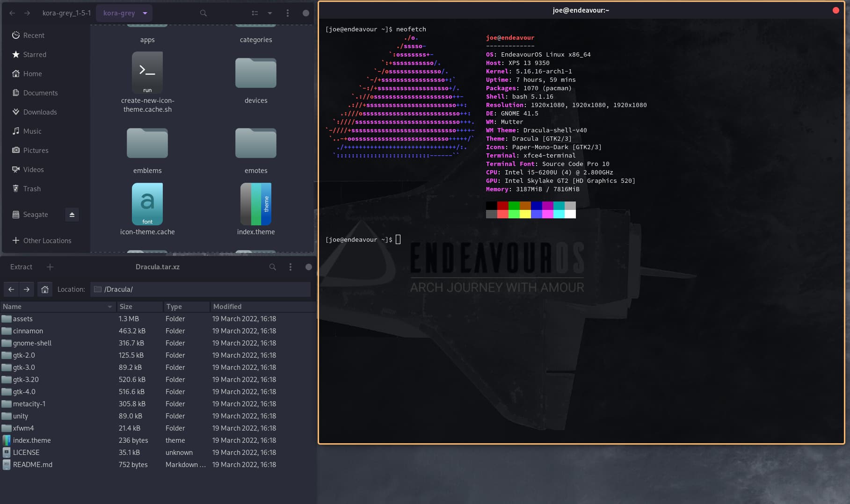Viewport: 850px width, 504px height.
Task: Sort archive list by Type
Action: (x=187, y=307)
